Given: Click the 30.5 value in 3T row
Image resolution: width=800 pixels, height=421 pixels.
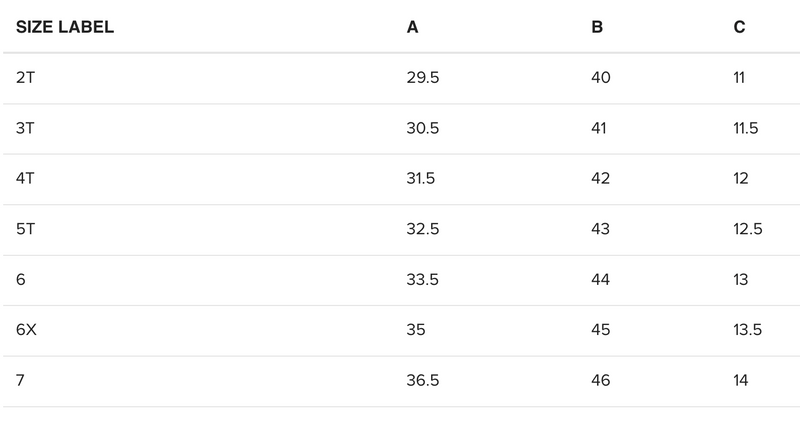Looking at the screenshot, I should coord(423,128).
